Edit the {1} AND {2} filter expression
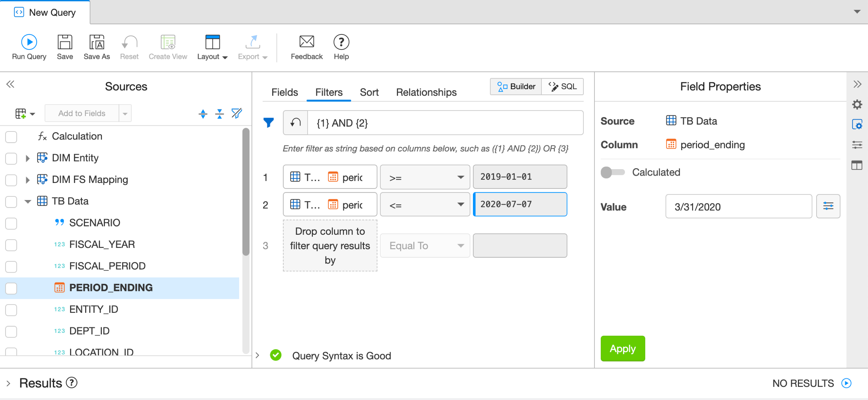Viewport: 868px width, 400px height. 445,123
